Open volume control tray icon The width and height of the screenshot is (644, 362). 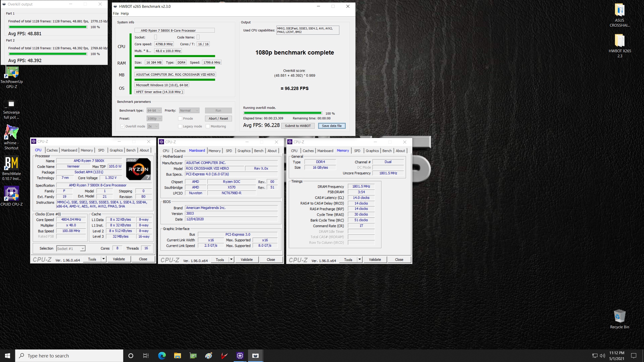602,356
